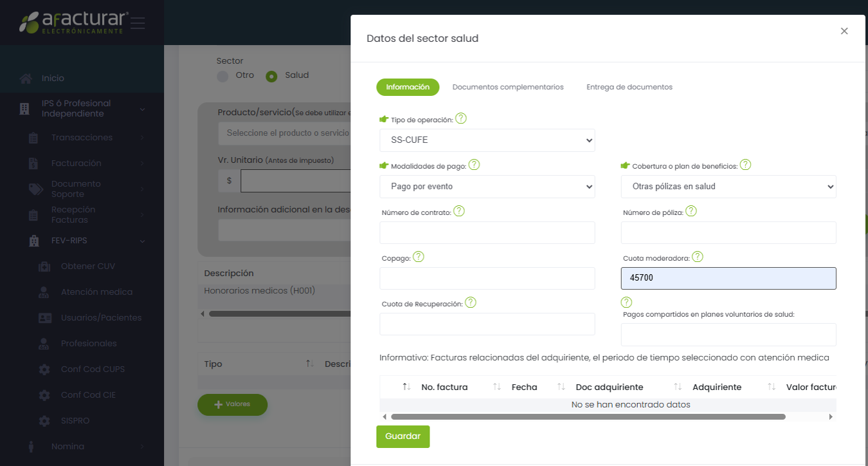Click the Recepción Facturas sidebar icon

click(x=34, y=215)
